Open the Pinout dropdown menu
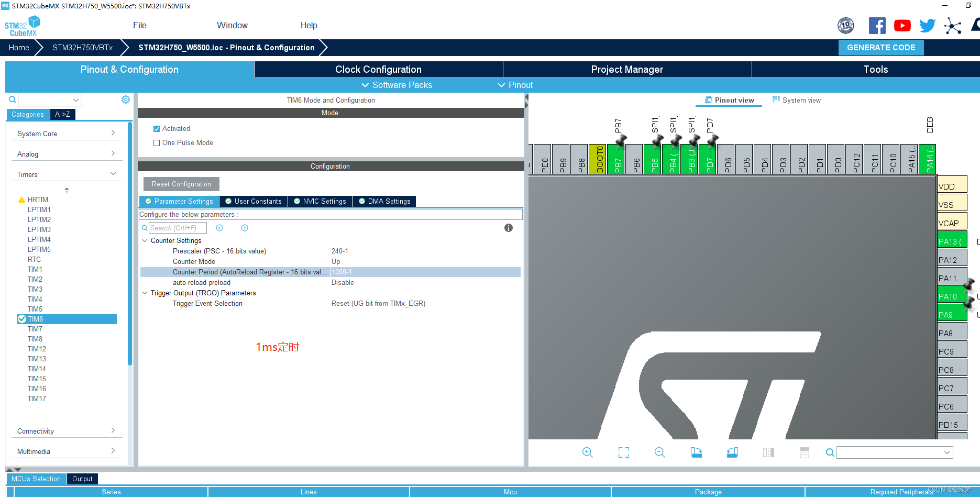The image size is (980, 498). [515, 85]
